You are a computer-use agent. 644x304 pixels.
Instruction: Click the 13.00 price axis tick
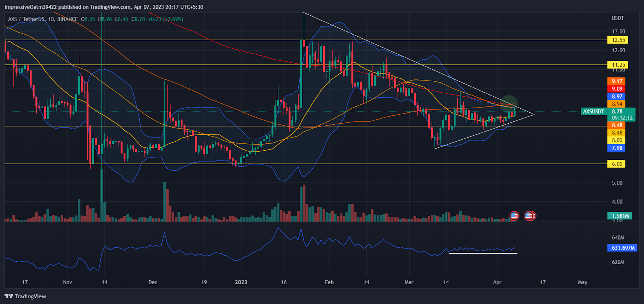[x=619, y=31]
